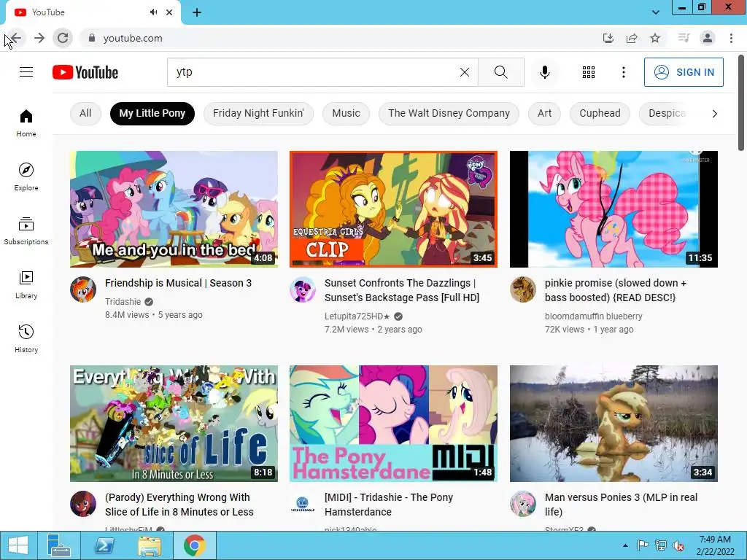Reload the page with the refresh icon
Viewport: 747px width, 560px height.
pyautogui.click(x=63, y=38)
